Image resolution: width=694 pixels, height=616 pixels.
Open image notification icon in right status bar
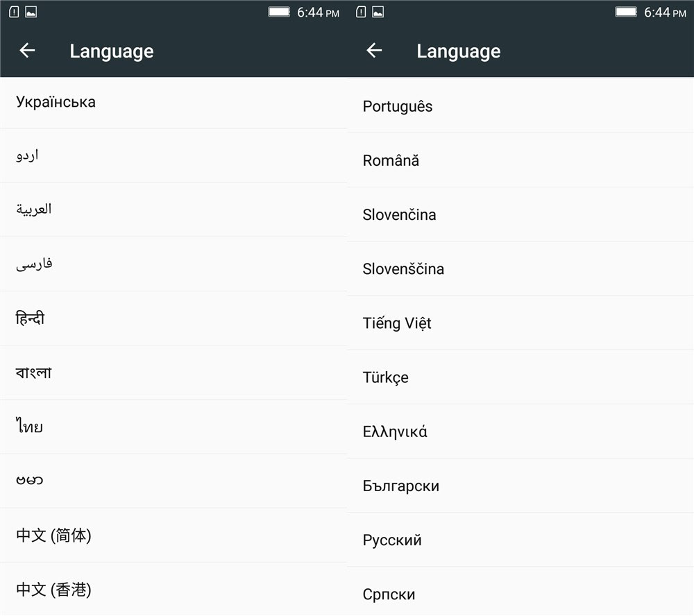tap(378, 12)
